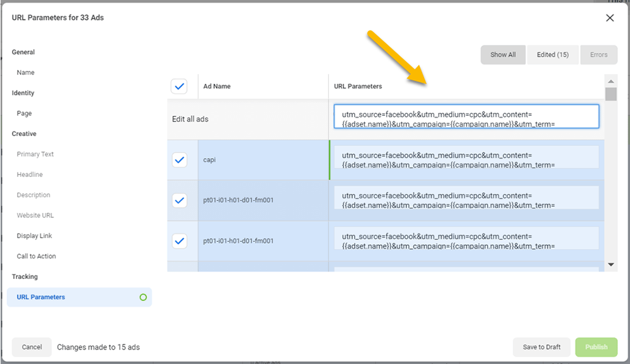
Task: Click Save to Draft
Action: coord(541,347)
